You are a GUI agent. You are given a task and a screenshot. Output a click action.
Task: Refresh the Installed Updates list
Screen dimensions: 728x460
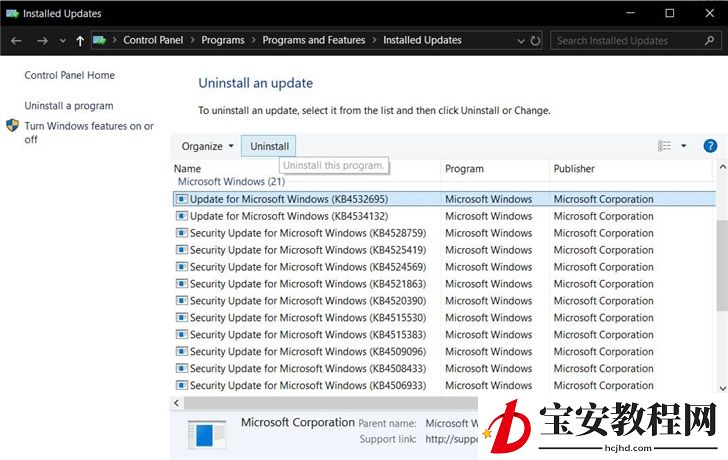coord(535,41)
